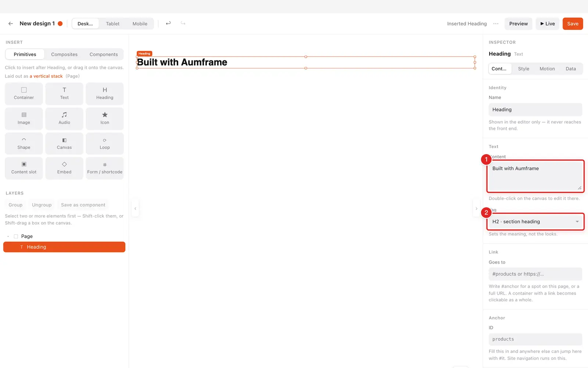Insert a Container primitive
The width and height of the screenshot is (588, 368).
[24, 93]
